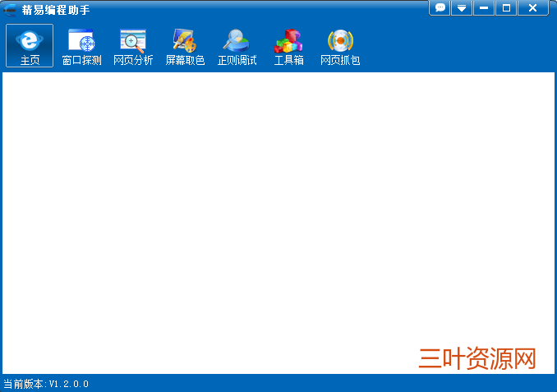Open the 工具箱 toolbox
Viewport: 557px width, 392px height.
tap(288, 40)
